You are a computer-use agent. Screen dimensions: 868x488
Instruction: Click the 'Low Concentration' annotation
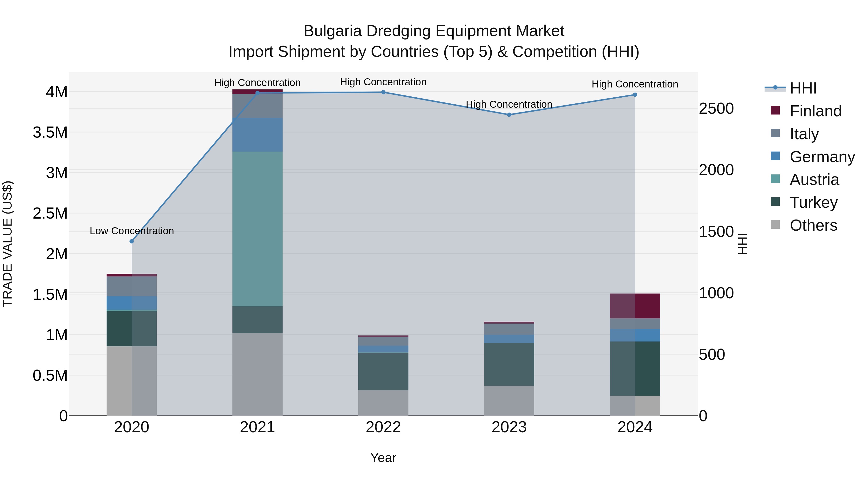132,231
